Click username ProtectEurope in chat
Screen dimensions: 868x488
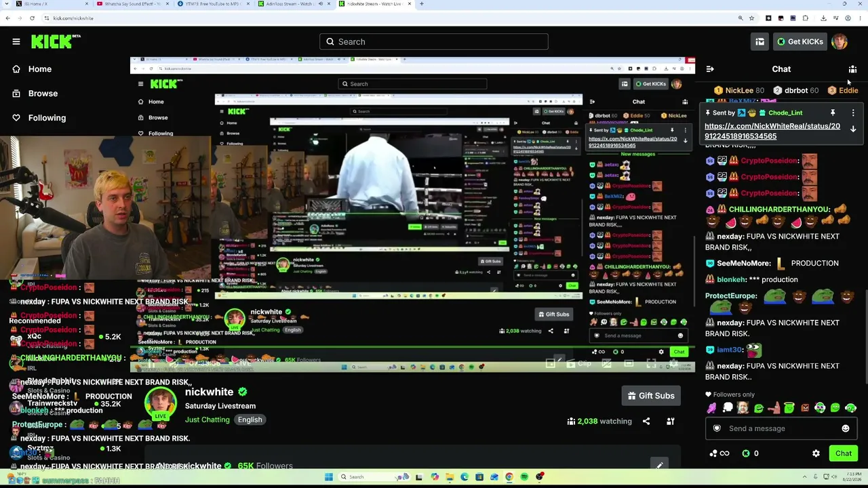pos(731,296)
